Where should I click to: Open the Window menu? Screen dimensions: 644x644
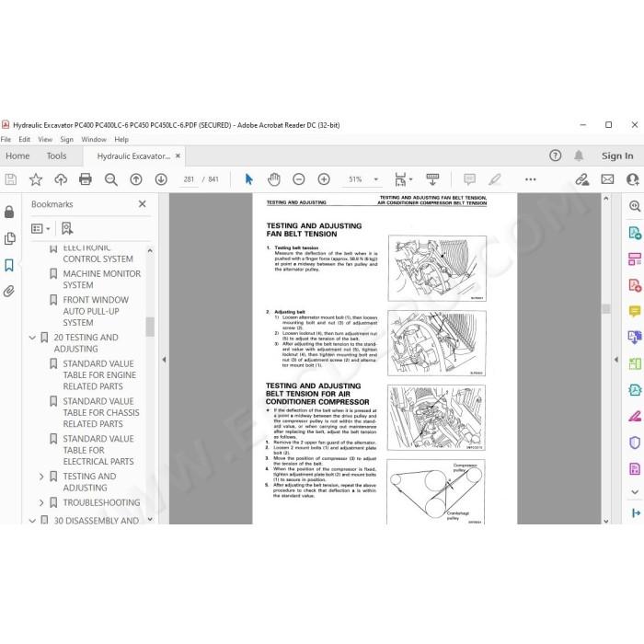coord(94,140)
